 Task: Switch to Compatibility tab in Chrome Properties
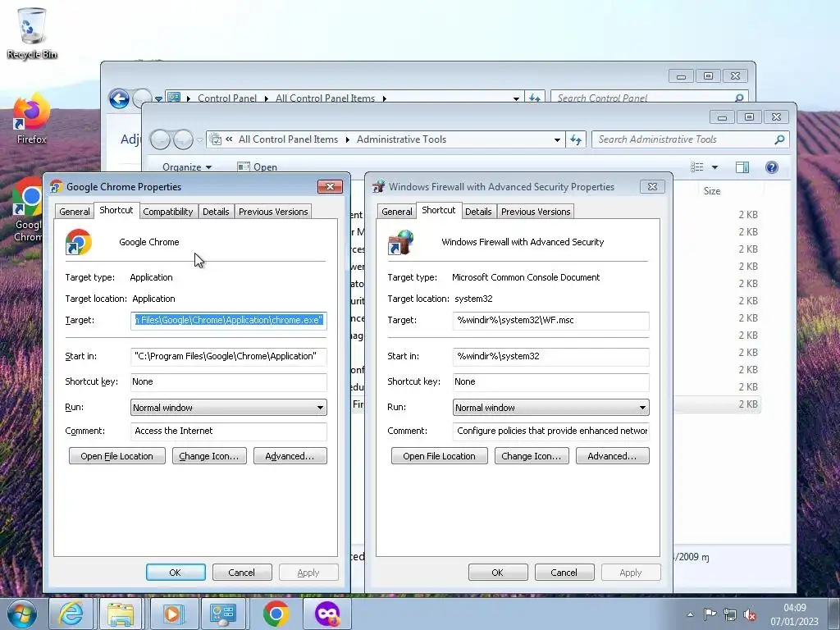167,212
